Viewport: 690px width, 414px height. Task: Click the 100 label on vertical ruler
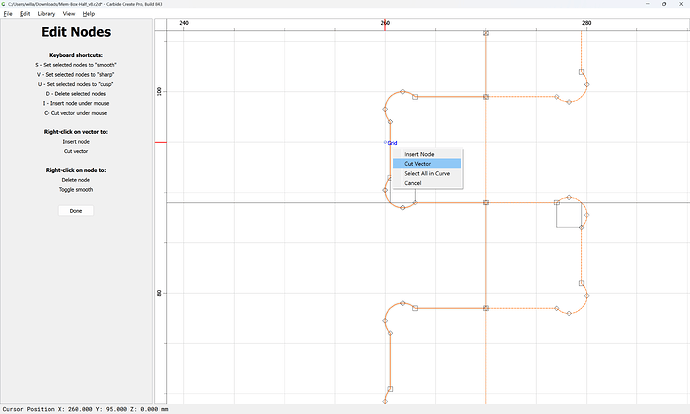pyautogui.click(x=159, y=92)
